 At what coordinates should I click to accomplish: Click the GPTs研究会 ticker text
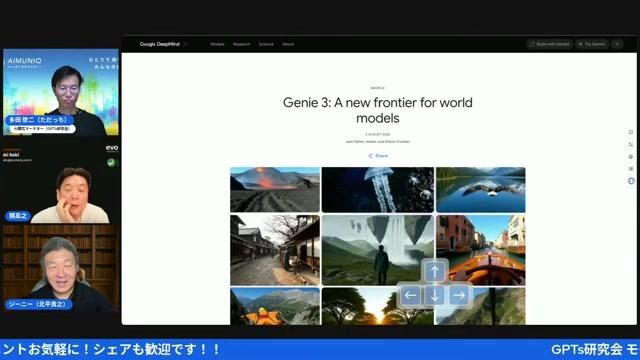tap(587, 349)
